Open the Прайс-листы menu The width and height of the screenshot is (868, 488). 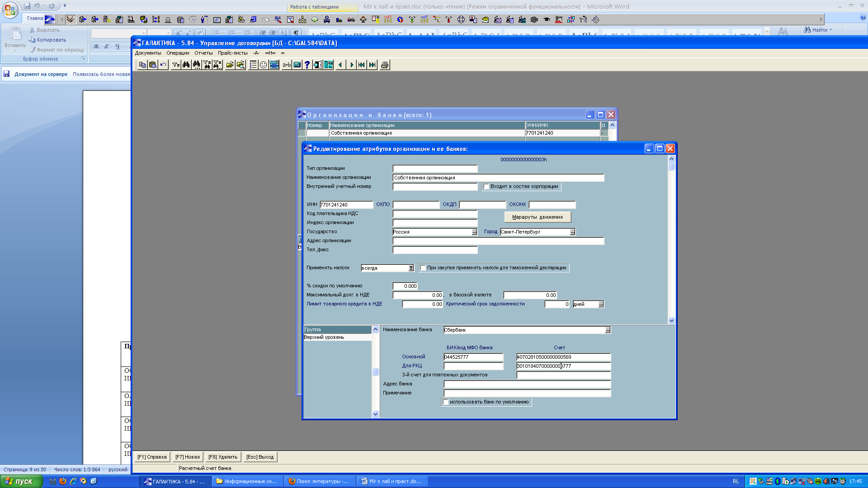232,53
